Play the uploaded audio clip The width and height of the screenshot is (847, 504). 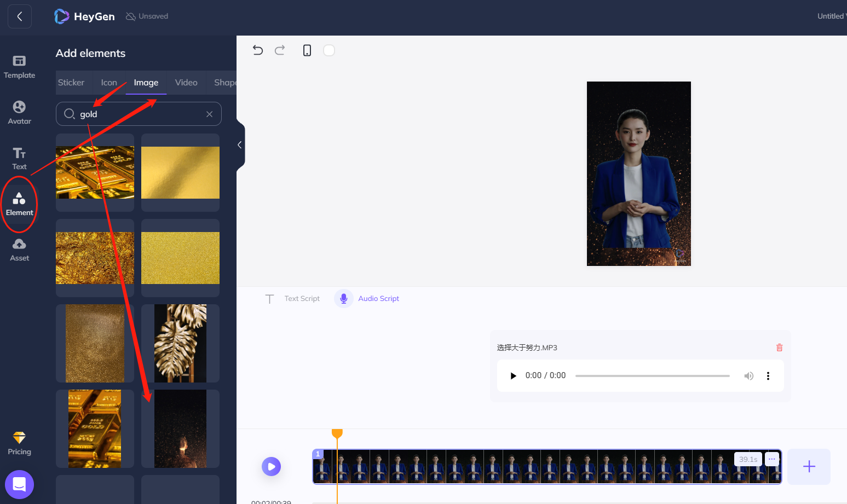pos(513,375)
